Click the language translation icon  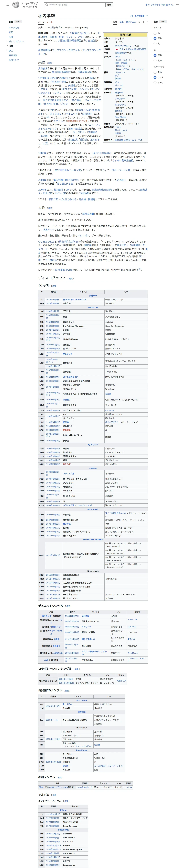pyautogui.click(x=132, y=16)
